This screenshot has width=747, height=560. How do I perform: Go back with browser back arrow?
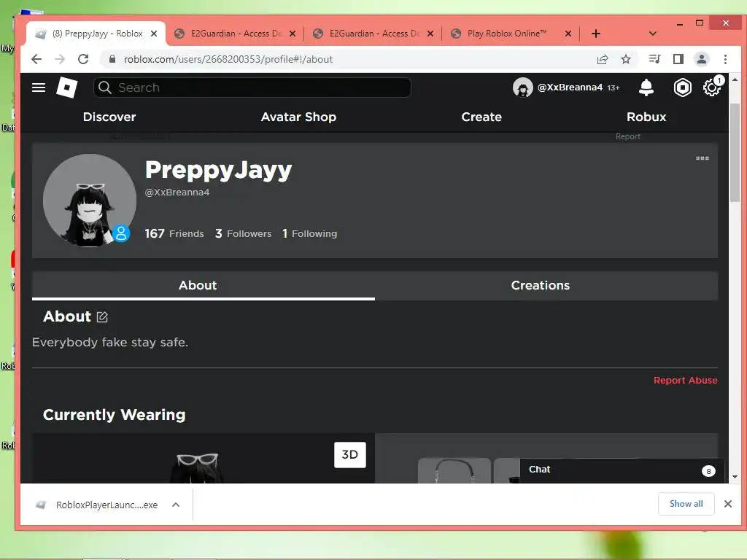[36, 59]
